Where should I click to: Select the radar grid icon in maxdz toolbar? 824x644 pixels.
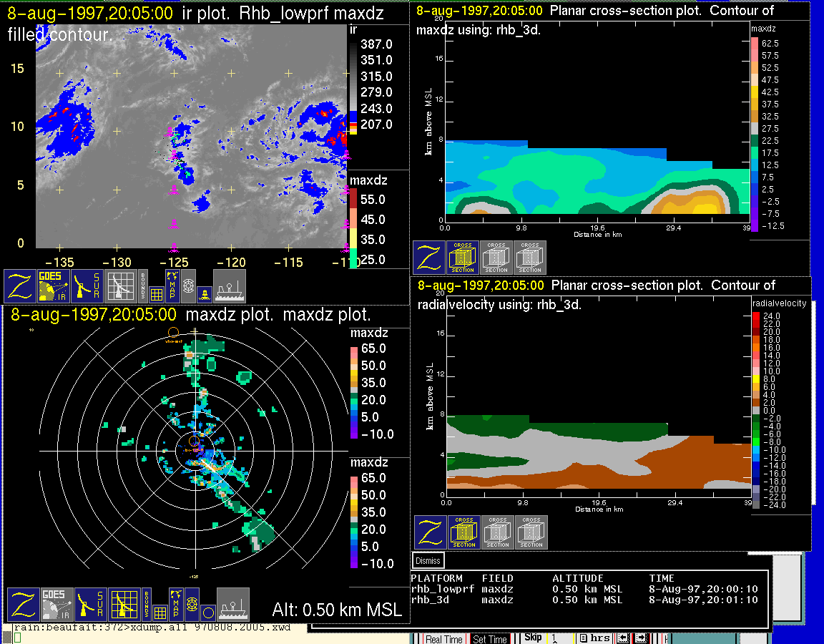pyautogui.click(x=124, y=605)
